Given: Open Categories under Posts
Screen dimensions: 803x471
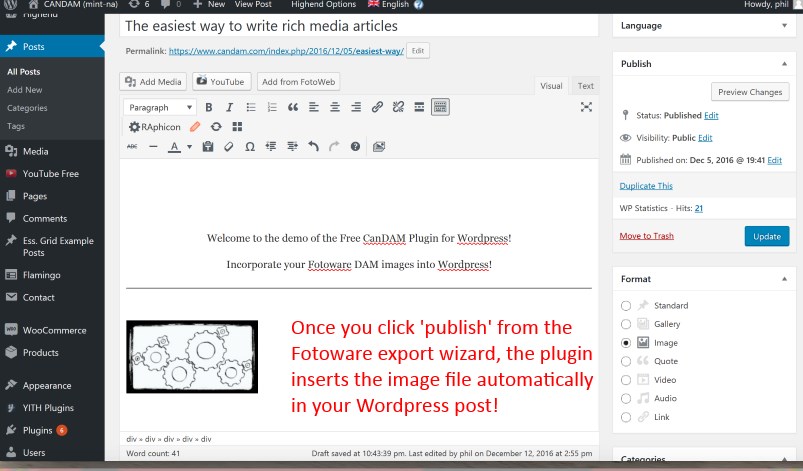Looking at the screenshot, I should 27,108.
